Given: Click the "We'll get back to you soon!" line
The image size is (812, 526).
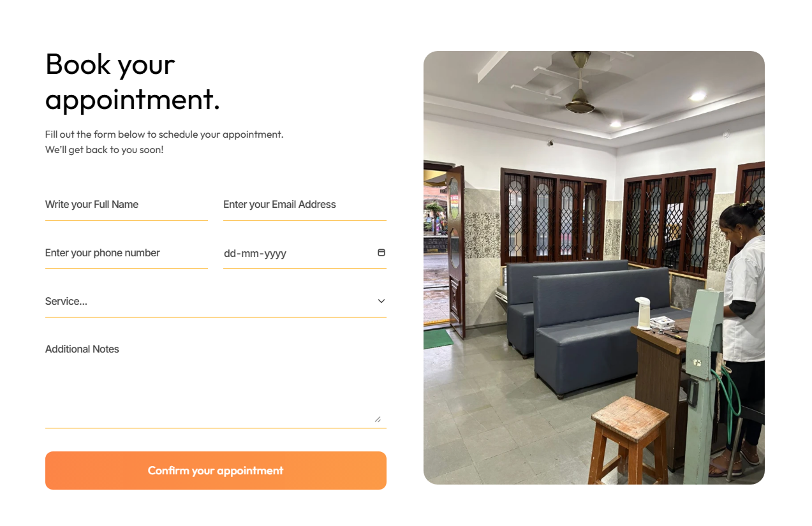Looking at the screenshot, I should [105, 150].
